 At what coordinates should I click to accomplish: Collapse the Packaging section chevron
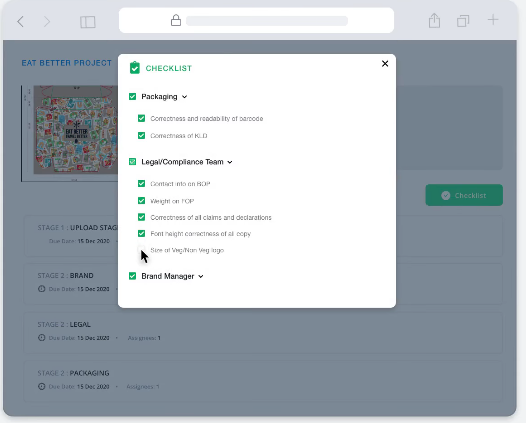(x=185, y=97)
